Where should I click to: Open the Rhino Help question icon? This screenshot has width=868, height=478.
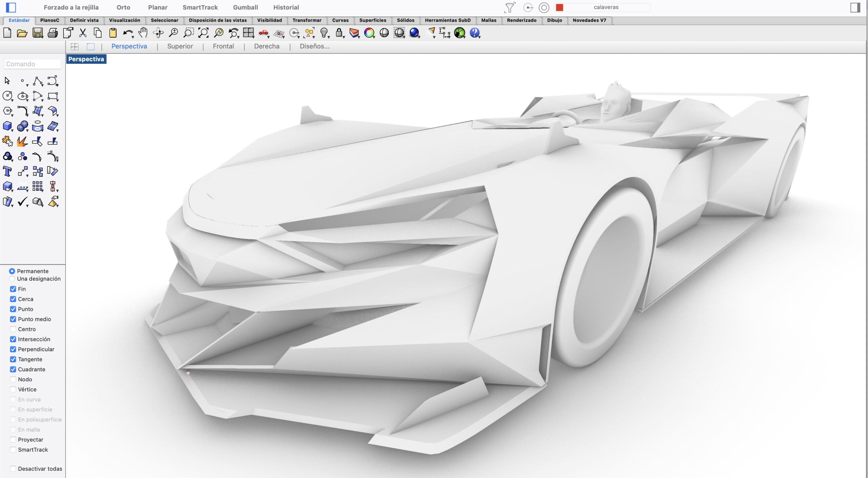tap(474, 33)
